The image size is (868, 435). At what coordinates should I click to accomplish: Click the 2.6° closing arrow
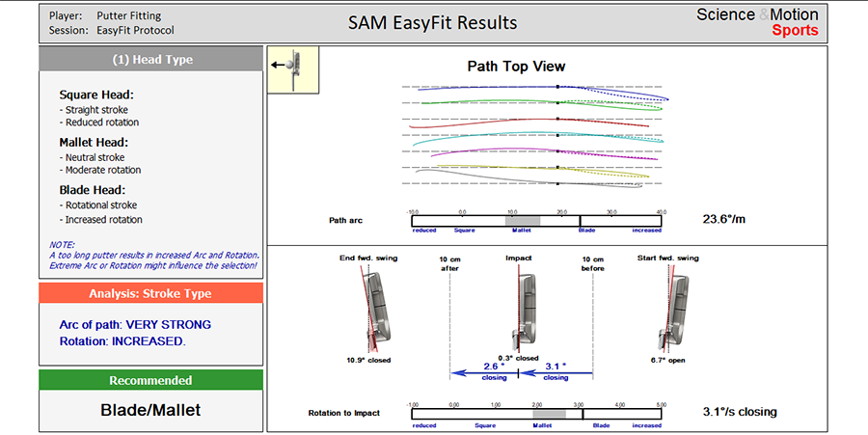[484, 373]
